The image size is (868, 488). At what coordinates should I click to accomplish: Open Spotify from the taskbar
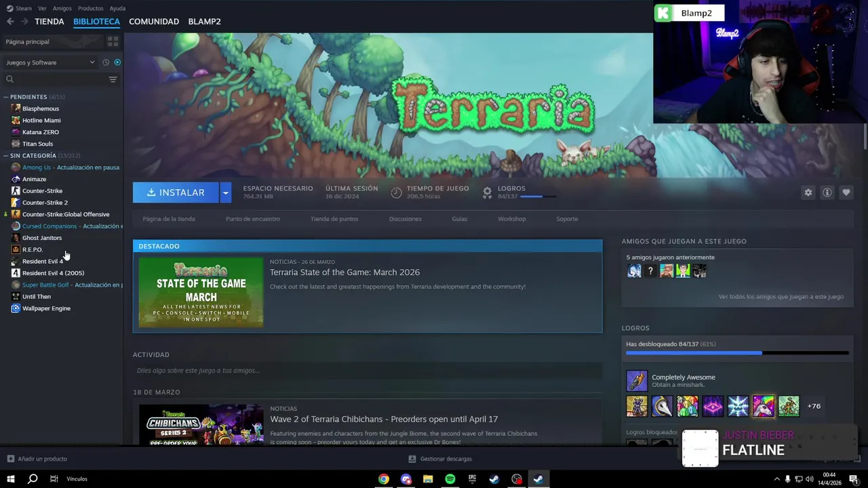click(x=450, y=479)
